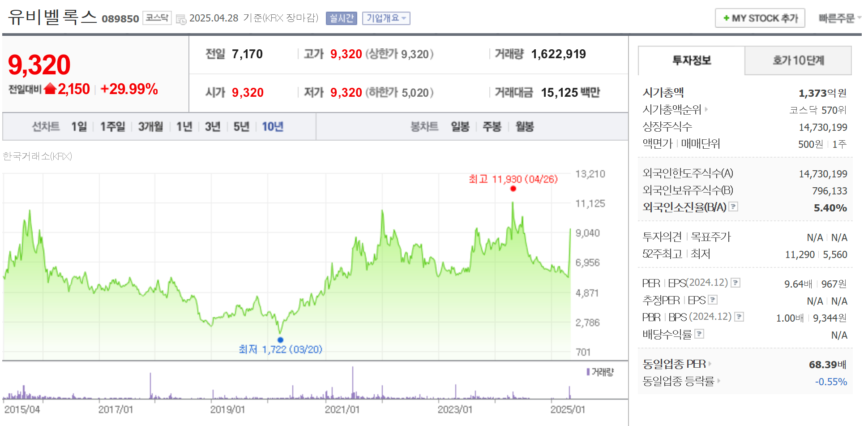The width and height of the screenshot is (868, 426).
Task: Click the 투자의견 label
Action: [x=662, y=237]
